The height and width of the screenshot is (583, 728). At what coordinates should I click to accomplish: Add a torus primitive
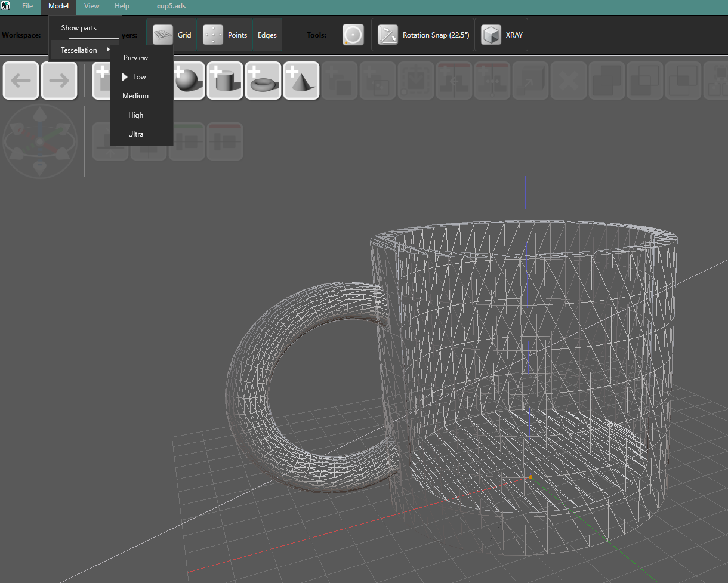coord(263,81)
